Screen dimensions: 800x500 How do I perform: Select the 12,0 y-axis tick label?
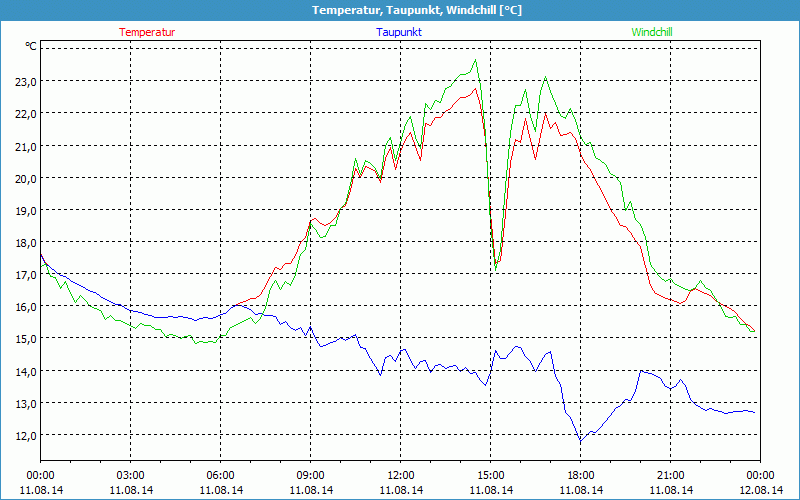(x=24, y=435)
